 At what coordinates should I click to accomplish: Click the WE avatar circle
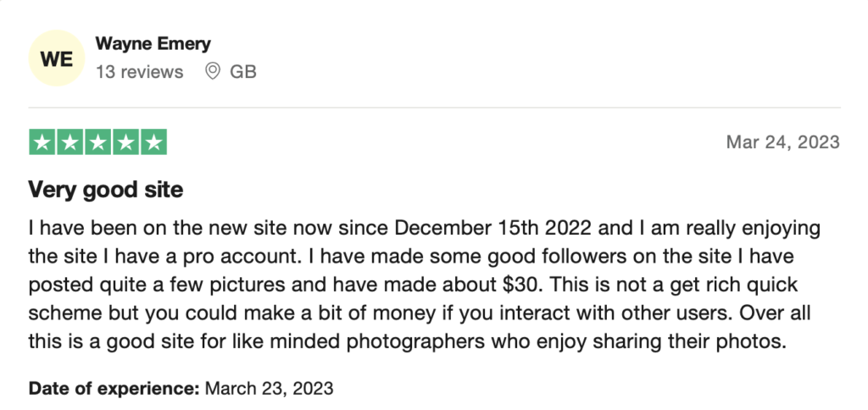[57, 58]
